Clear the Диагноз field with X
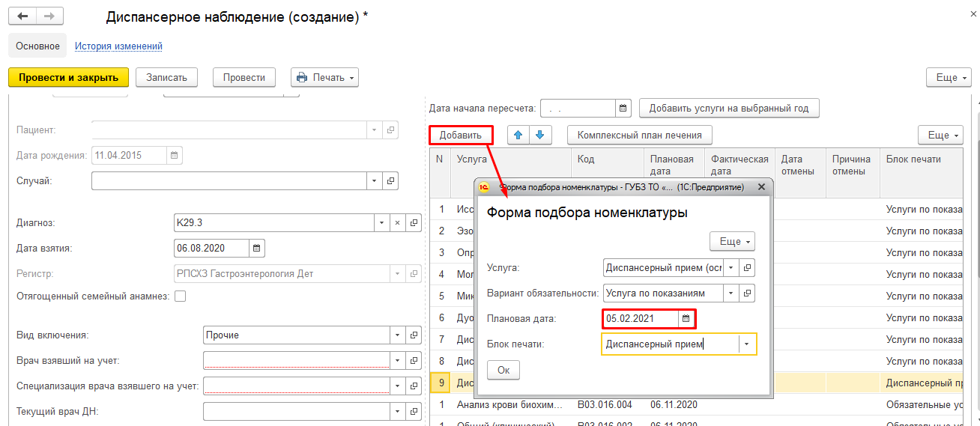Viewport: 980px width, 426px height. pos(398,223)
